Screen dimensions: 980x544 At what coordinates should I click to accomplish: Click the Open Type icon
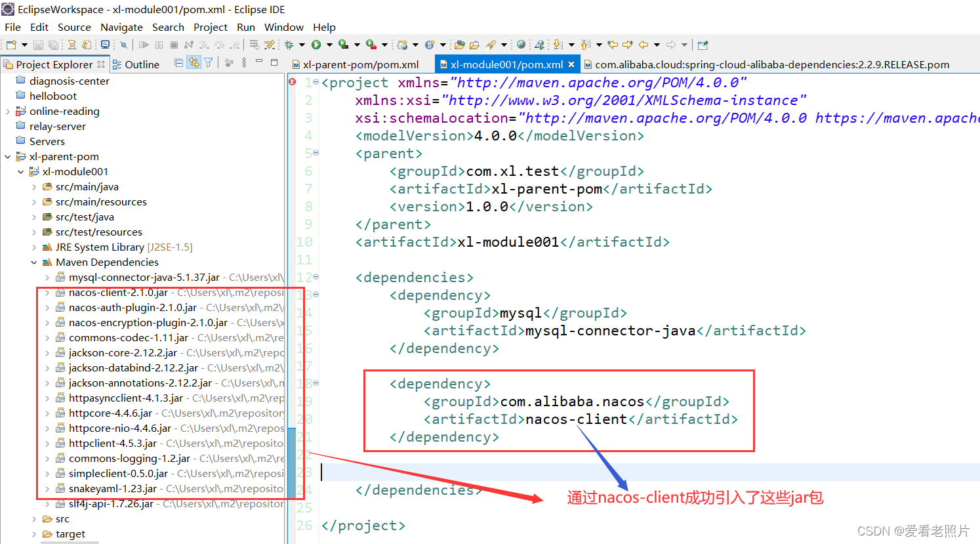click(459, 45)
